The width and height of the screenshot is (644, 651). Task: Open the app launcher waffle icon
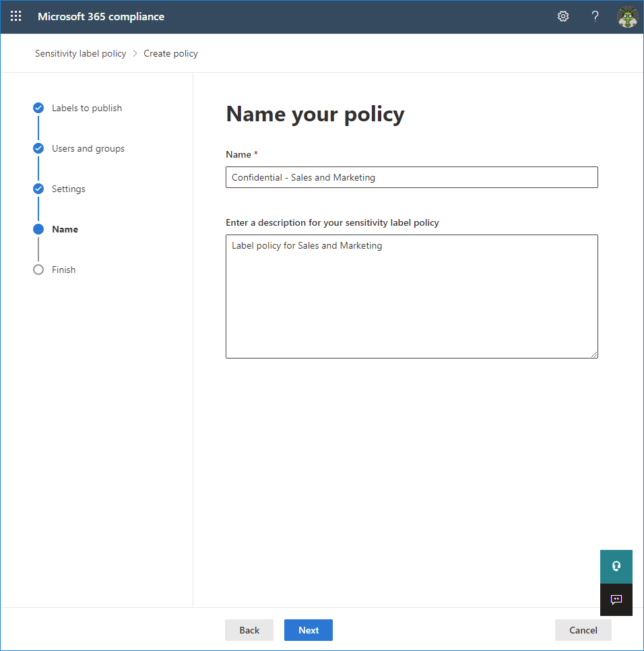[15, 16]
